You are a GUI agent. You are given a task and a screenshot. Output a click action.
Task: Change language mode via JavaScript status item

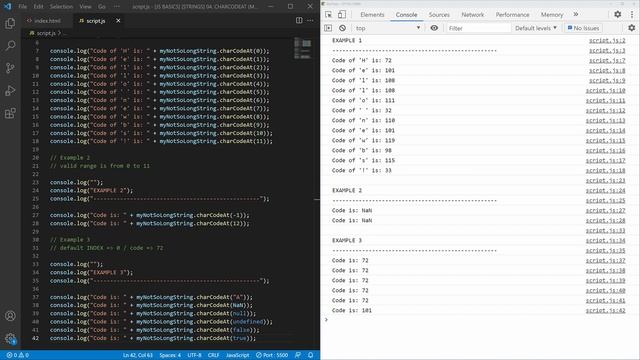point(237,355)
